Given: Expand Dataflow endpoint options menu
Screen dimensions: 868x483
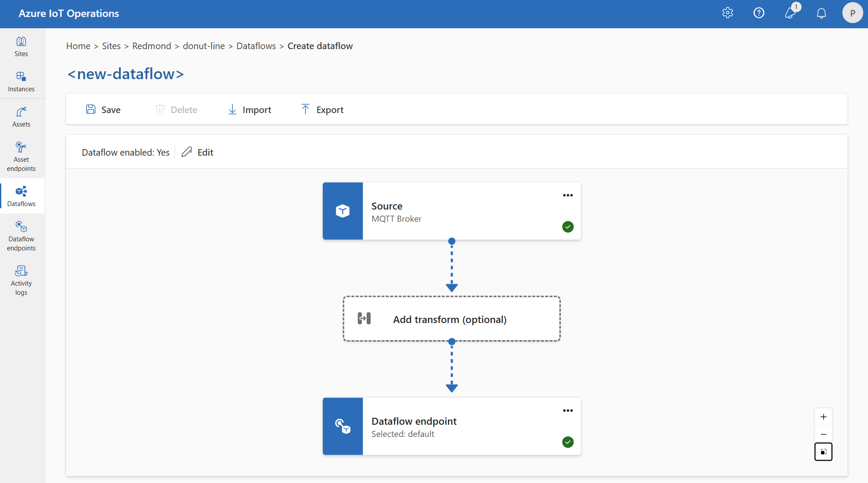Looking at the screenshot, I should [x=567, y=410].
